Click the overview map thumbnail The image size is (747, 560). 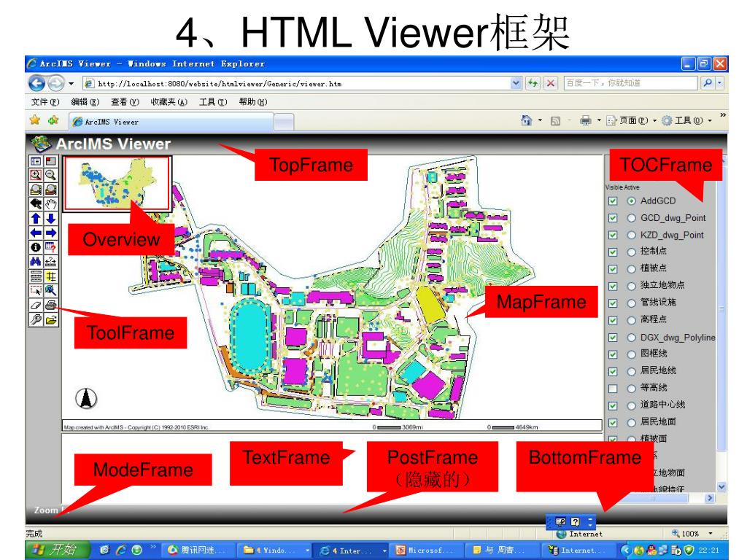tap(117, 183)
